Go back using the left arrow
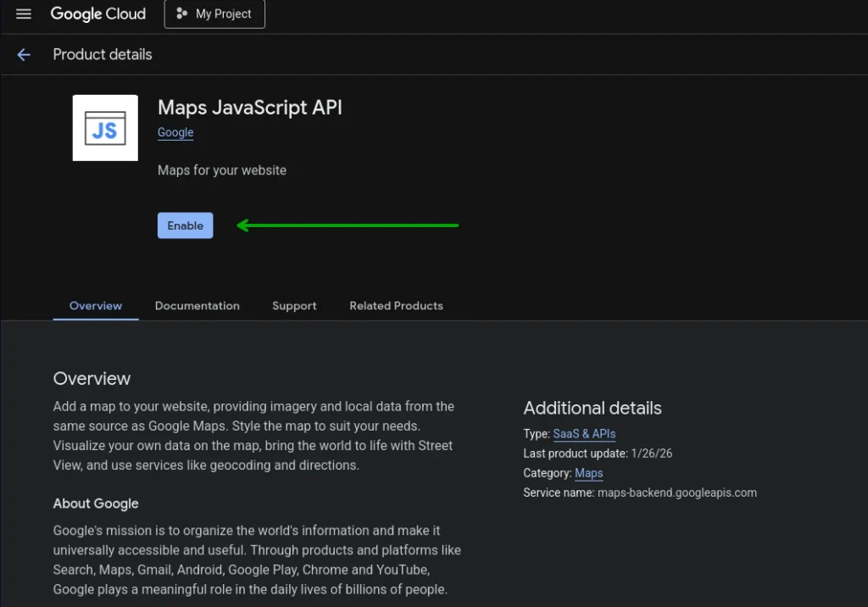Viewport: 868px width, 607px height. coord(24,55)
